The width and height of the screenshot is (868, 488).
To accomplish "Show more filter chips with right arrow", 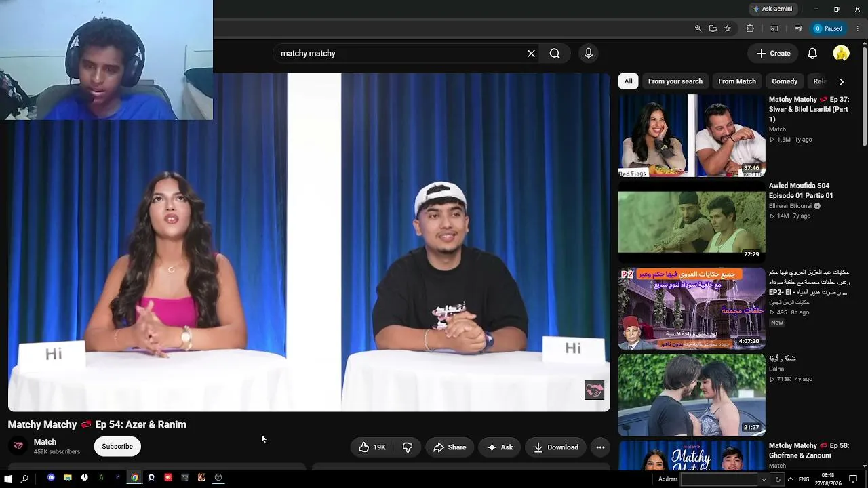I will click(842, 81).
